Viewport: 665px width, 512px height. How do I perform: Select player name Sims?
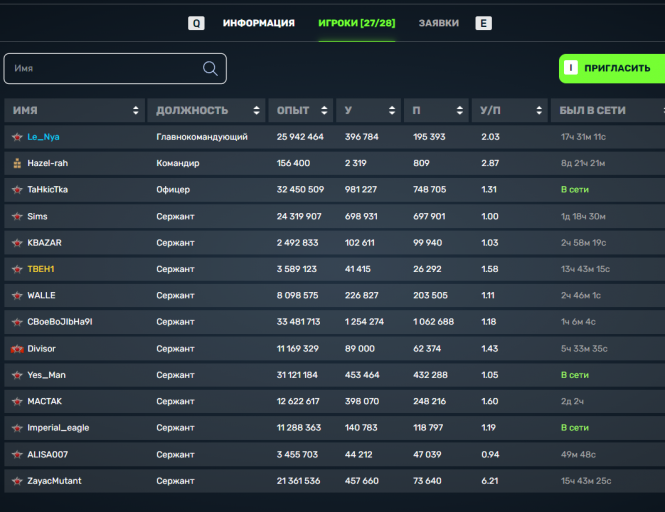click(x=37, y=216)
